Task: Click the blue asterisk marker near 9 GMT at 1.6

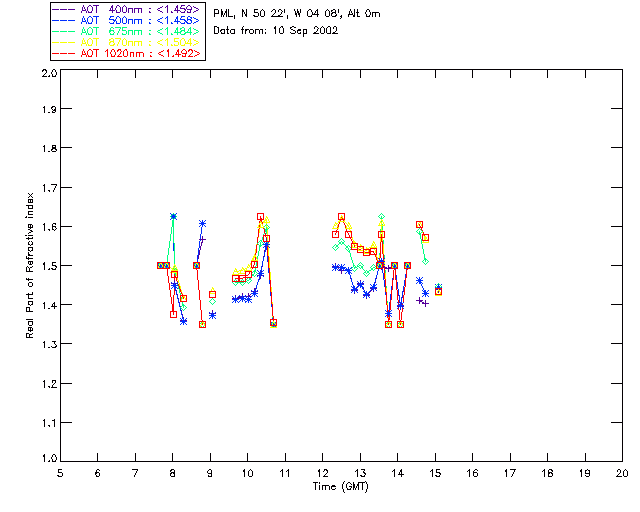Action: (202, 223)
